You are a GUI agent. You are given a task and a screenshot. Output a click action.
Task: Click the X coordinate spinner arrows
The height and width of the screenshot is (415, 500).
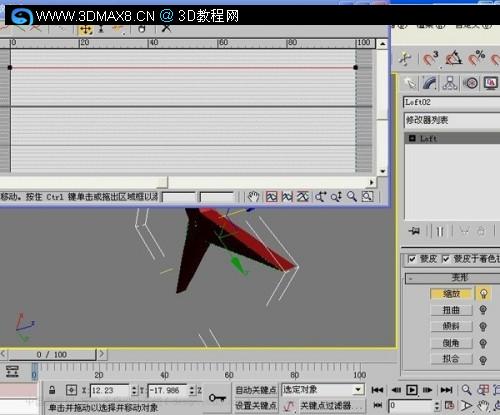tap(134, 390)
